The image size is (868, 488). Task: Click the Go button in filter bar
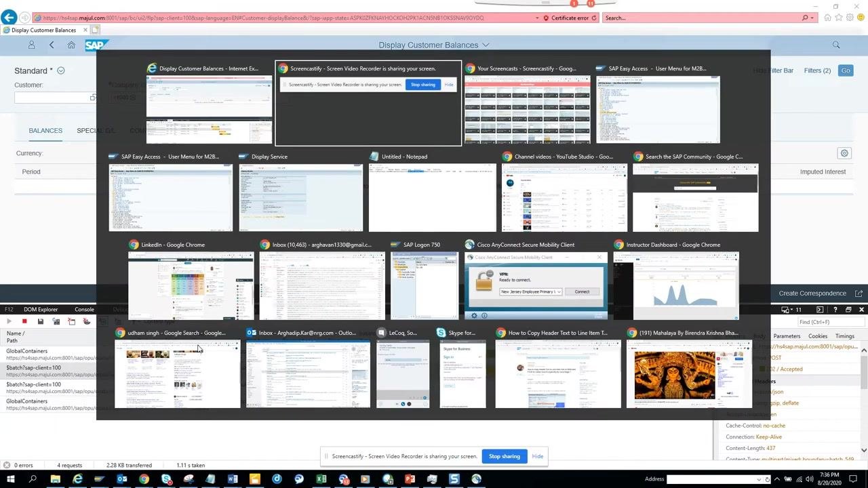(x=845, y=70)
